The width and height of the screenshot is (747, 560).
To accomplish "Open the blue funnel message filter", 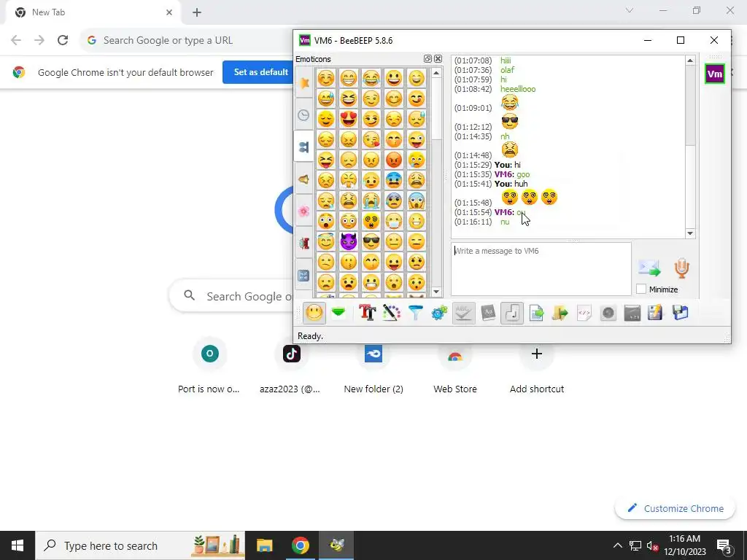I will (x=415, y=313).
